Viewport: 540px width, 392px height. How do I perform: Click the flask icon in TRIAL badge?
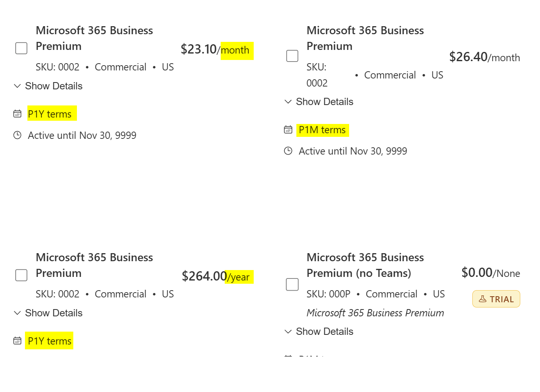pyautogui.click(x=482, y=299)
